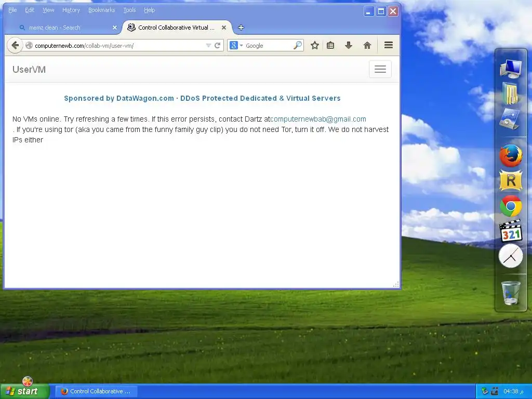Click the computernewb.com URL address field

point(119,46)
